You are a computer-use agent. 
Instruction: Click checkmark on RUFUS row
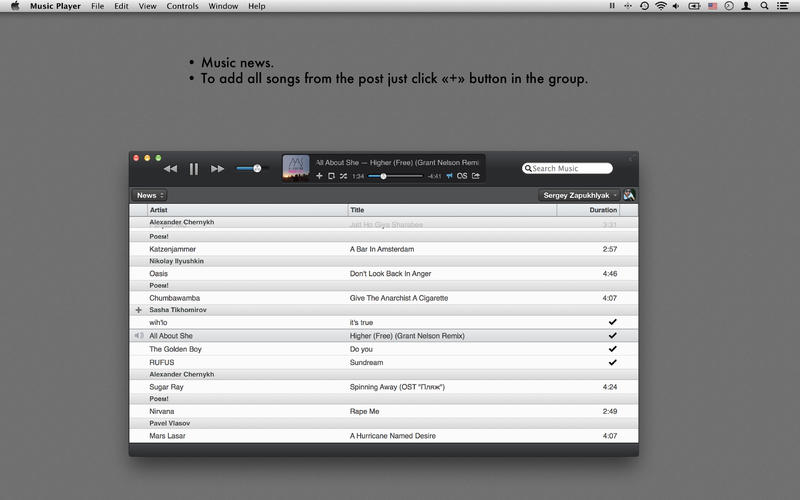[x=613, y=362]
